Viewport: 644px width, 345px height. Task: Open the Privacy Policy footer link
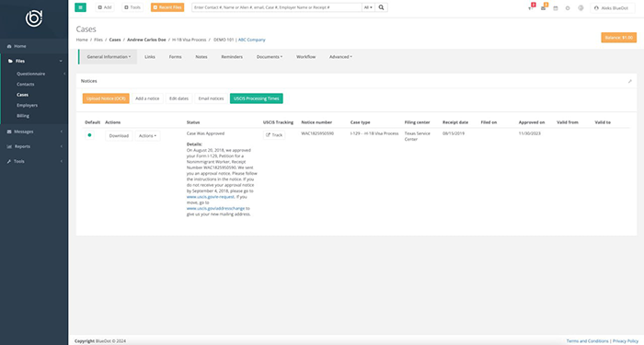626,341
